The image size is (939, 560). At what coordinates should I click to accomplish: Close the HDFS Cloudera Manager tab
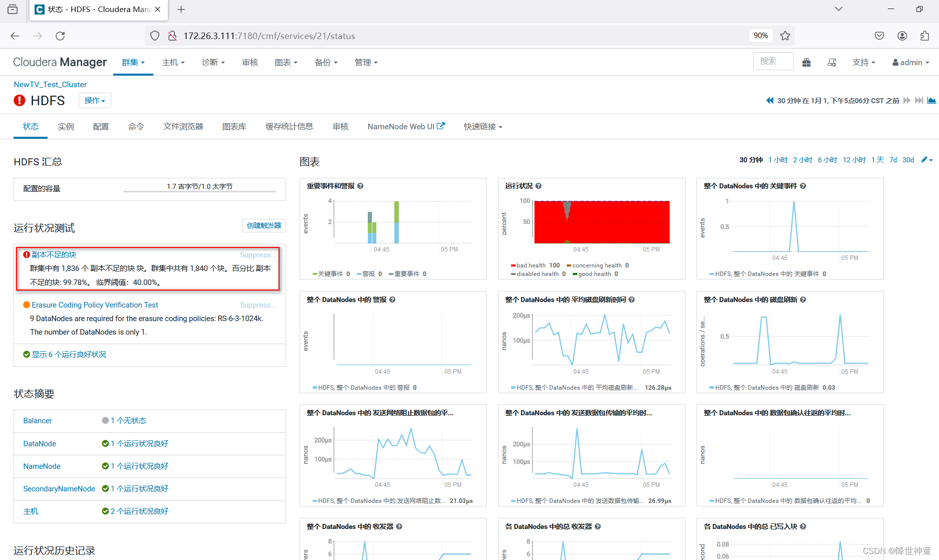coord(158,9)
